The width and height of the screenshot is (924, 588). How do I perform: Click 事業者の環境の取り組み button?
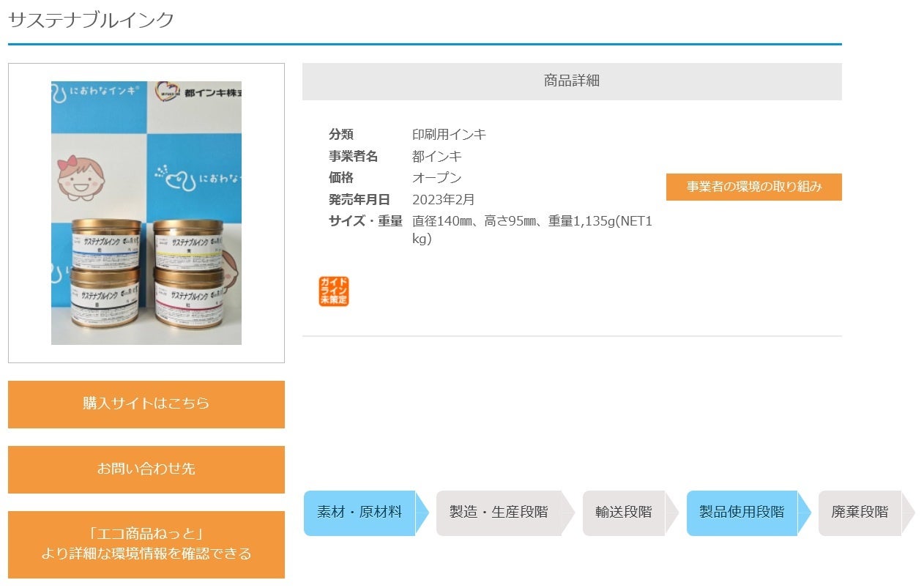[x=754, y=187]
